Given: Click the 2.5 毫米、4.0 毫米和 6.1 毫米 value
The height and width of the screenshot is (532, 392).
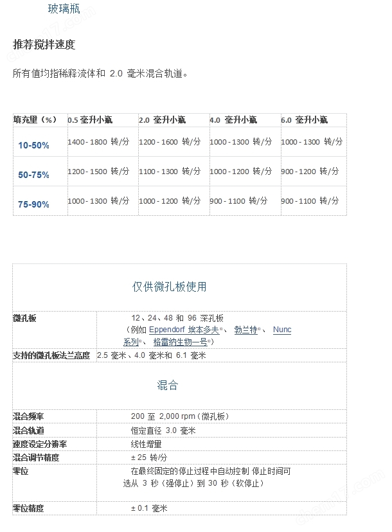Looking at the screenshot, I should pos(152,355).
